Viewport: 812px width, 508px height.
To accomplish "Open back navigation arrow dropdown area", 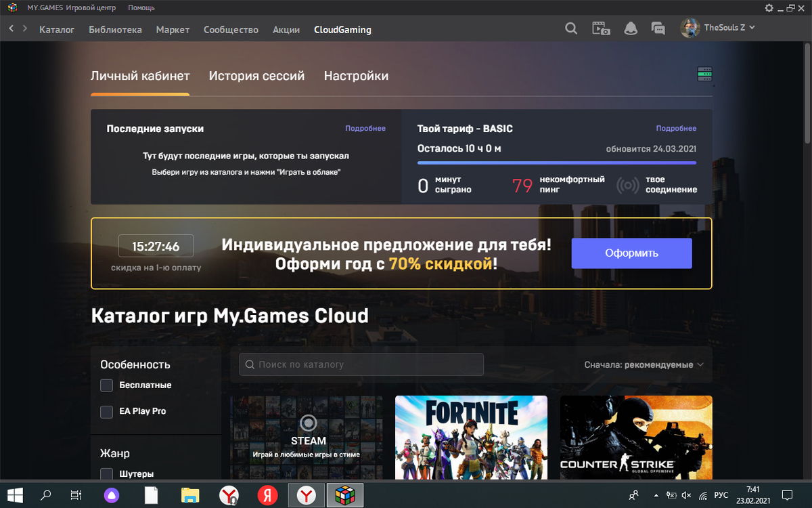I will [x=10, y=28].
